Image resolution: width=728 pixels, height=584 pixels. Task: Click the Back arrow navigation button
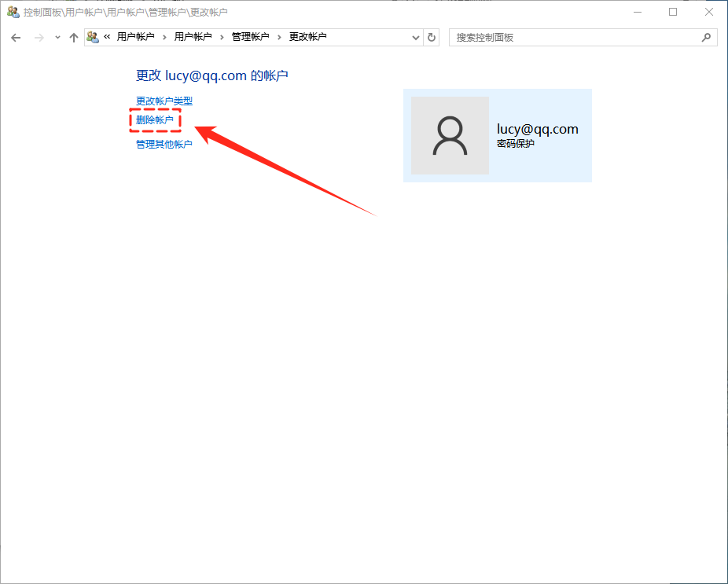point(16,38)
